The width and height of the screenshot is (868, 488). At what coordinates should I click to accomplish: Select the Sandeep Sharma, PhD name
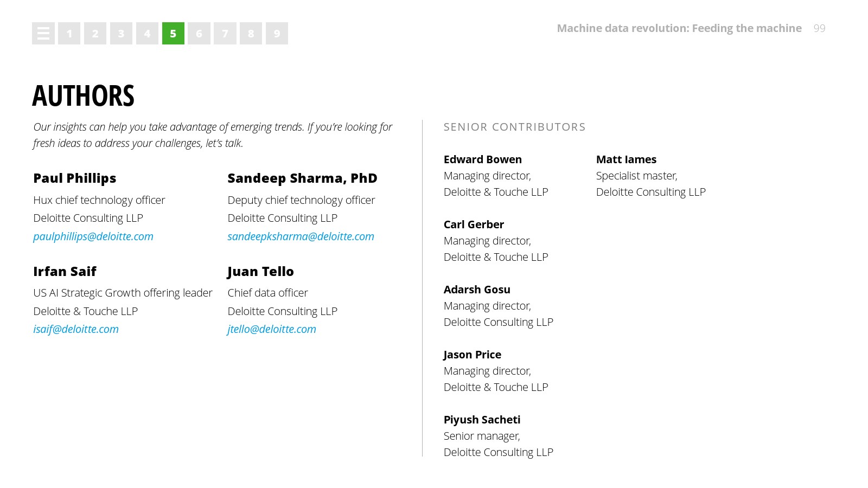302,178
